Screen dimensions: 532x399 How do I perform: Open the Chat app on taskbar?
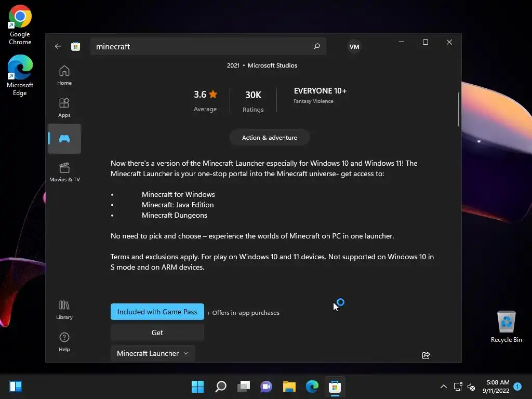coord(267,387)
